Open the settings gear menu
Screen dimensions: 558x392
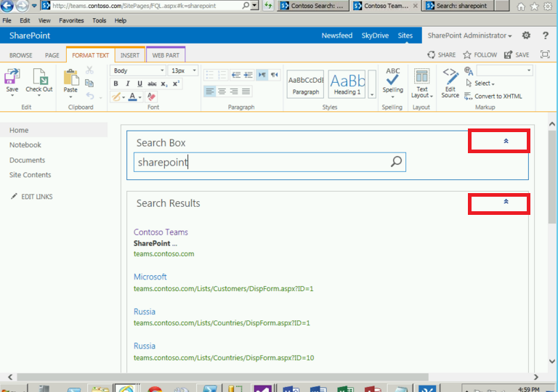click(x=526, y=36)
